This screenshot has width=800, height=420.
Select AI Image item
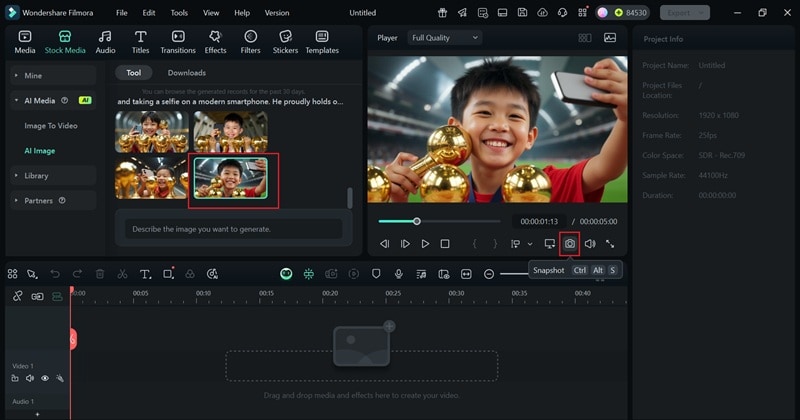(x=39, y=151)
